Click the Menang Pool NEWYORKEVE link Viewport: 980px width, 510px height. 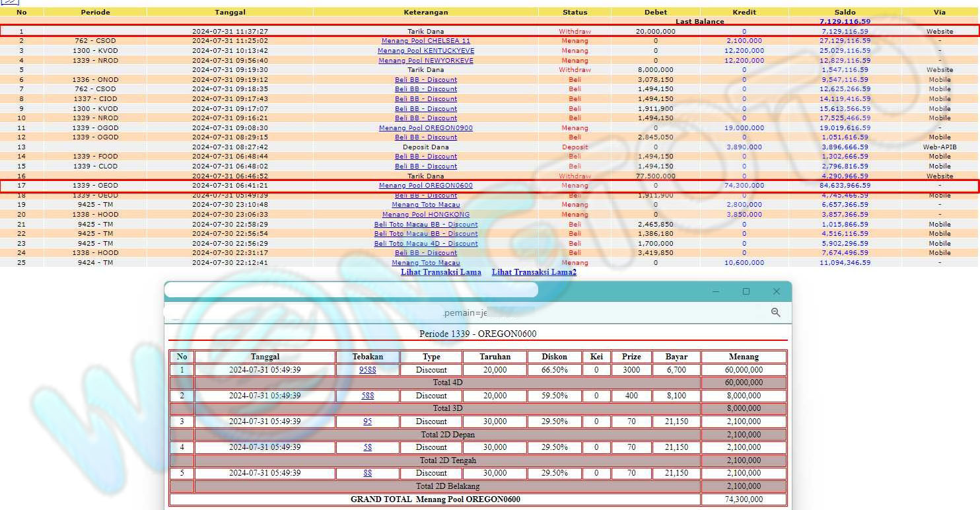(426, 61)
